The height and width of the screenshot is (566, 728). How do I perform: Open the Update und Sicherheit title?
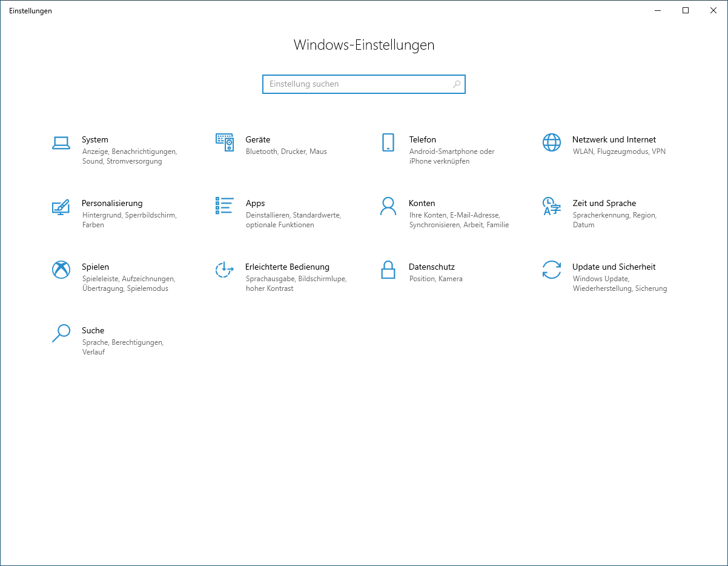(x=614, y=267)
